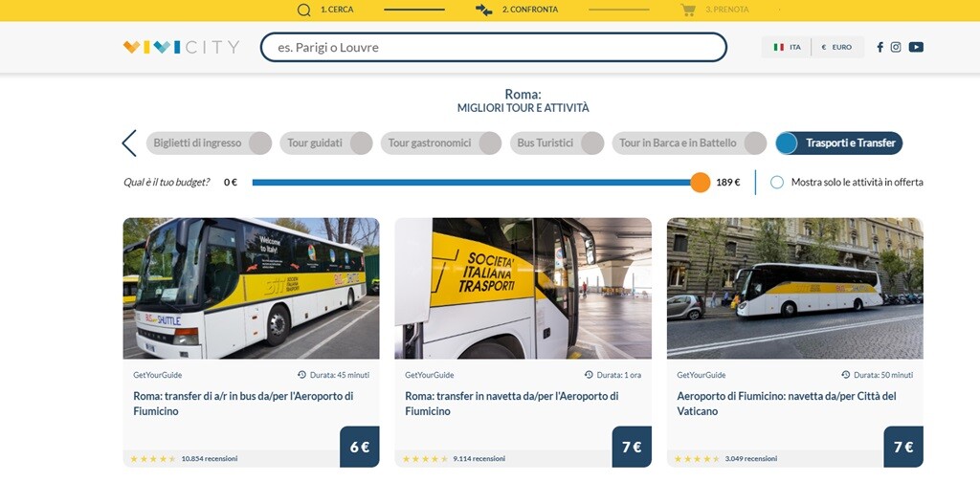
Task: Click GetYourGuide label on 1 ora card
Action: pyautogui.click(x=430, y=375)
